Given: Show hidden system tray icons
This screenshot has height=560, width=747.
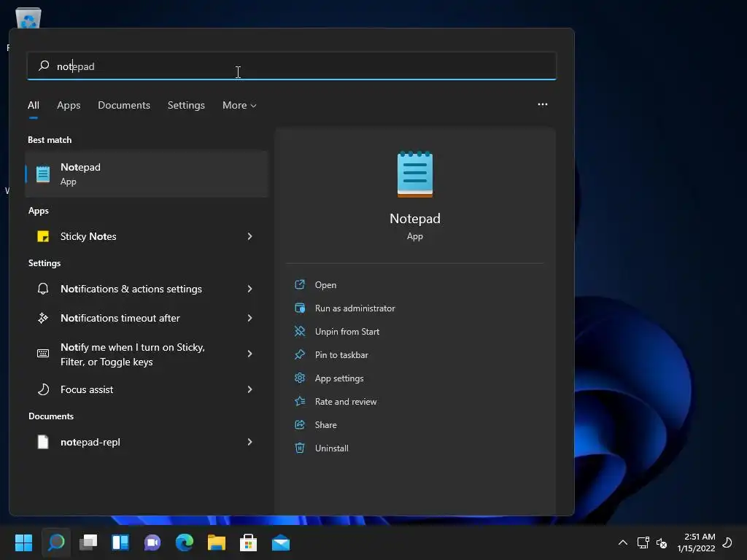Looking at the screenshot, I should tap(623, 542).
